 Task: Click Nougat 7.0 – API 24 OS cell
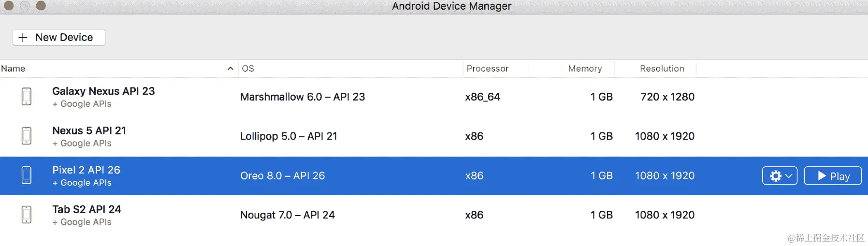tap(288, 215)
